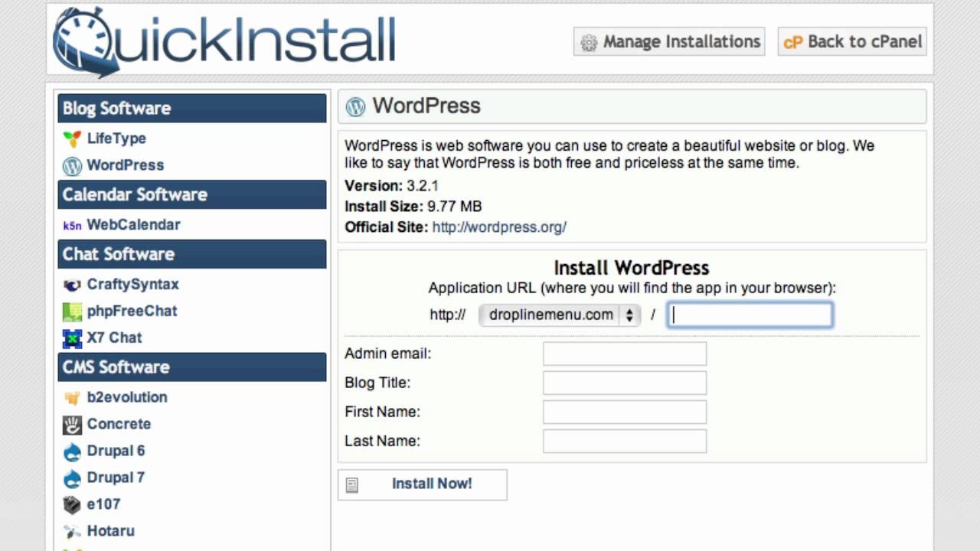Choose phpFreeChat in the sidebar
980x551 pixels.
coord(132,311)
